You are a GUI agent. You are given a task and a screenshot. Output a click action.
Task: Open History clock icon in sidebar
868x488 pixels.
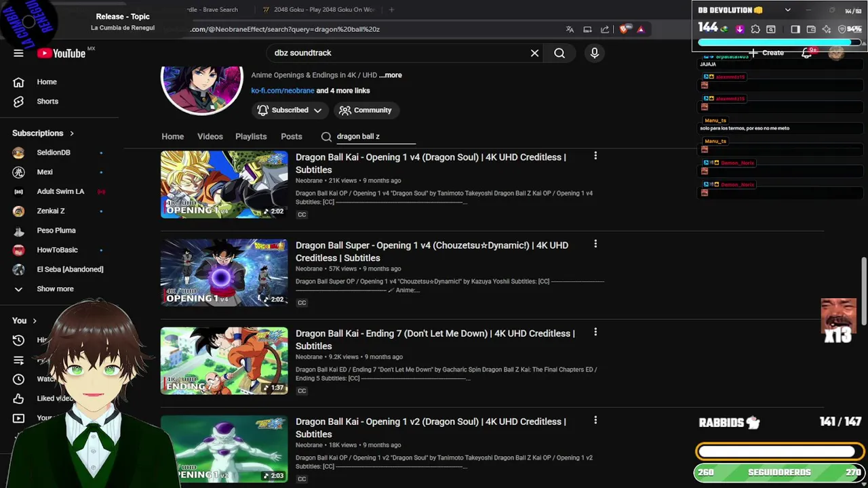pyautogui.click(x=18, y=340)
